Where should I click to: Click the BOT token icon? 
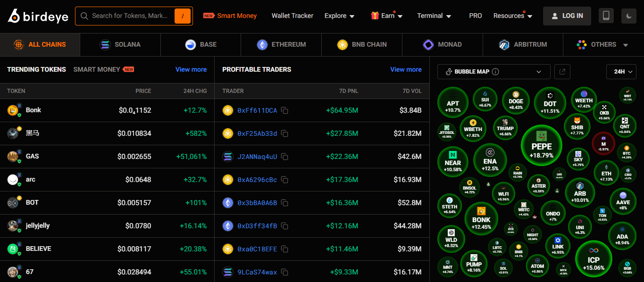click(13, 203)
